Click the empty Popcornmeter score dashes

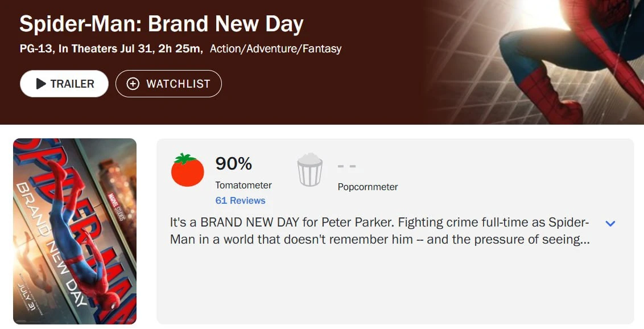346,166
